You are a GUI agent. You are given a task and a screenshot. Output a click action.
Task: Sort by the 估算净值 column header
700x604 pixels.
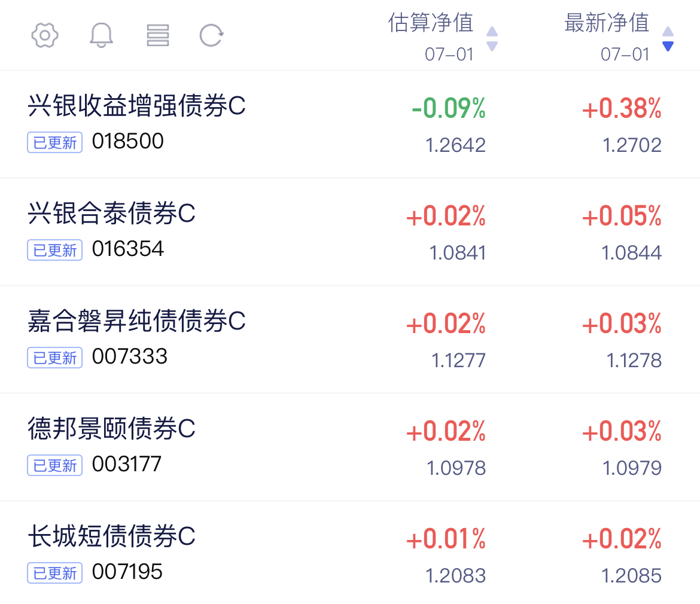click(431, 23)
